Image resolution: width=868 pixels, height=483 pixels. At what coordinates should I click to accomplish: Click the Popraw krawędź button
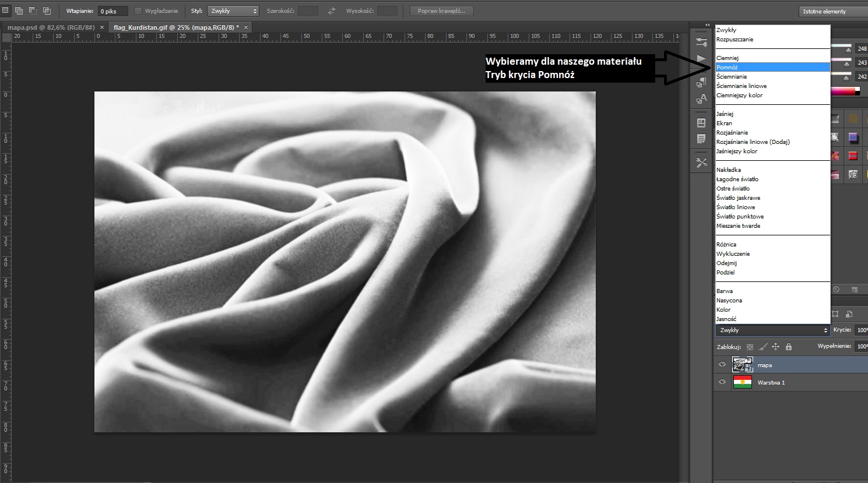tap(441, 10)
